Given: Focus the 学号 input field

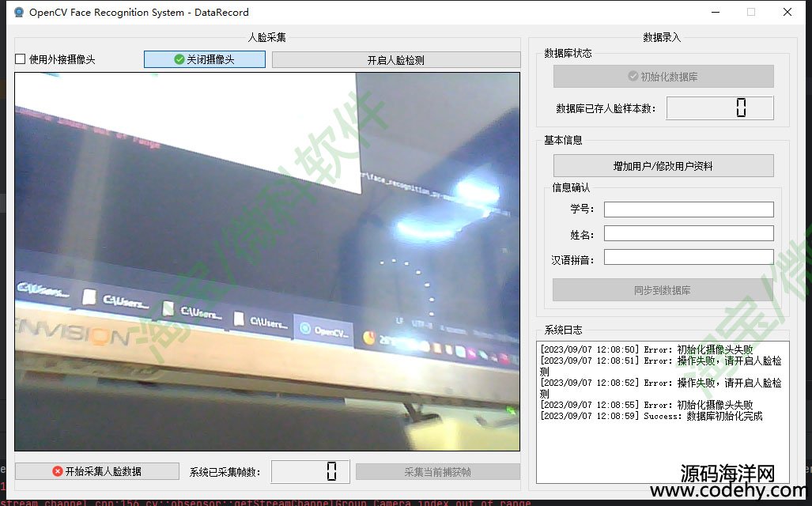Looking at the screenshot, I should [688, 210].
